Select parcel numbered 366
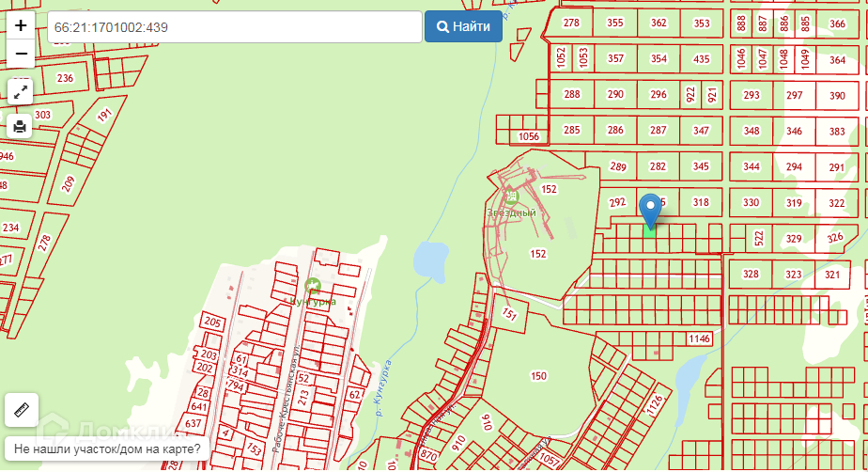868x472 pixels. tap(837, 24)
